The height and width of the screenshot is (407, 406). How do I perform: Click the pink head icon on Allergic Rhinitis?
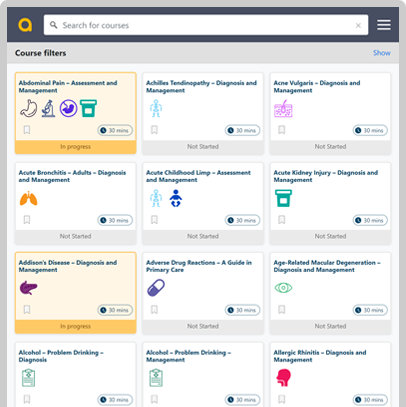point(283,378)
